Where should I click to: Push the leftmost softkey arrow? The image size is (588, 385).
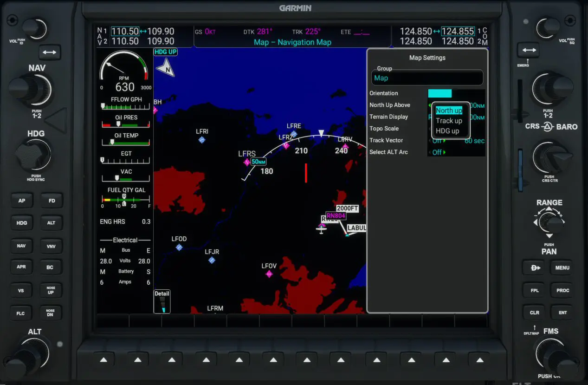tap(104, 359)
